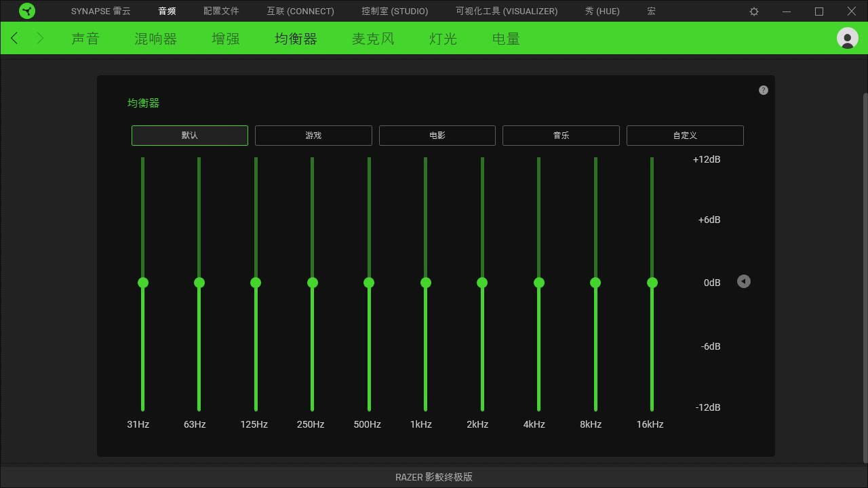Click the 8kHz slider handle
The image size is (868, 488).
coord(595,283)
